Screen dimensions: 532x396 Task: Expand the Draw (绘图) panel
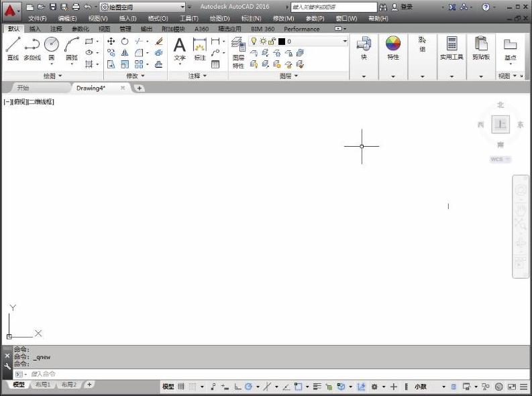[x=52, y=76]
